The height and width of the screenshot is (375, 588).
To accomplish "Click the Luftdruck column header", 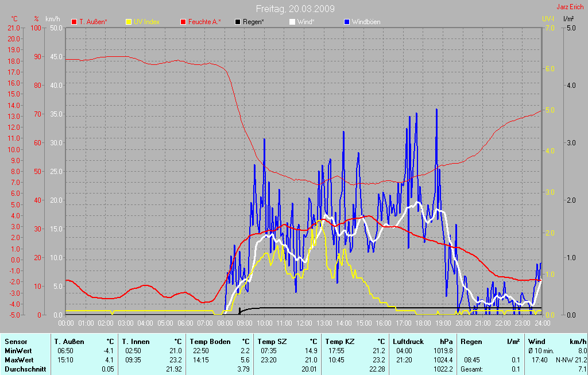I will pyautogui.click(x=408, y=342).
